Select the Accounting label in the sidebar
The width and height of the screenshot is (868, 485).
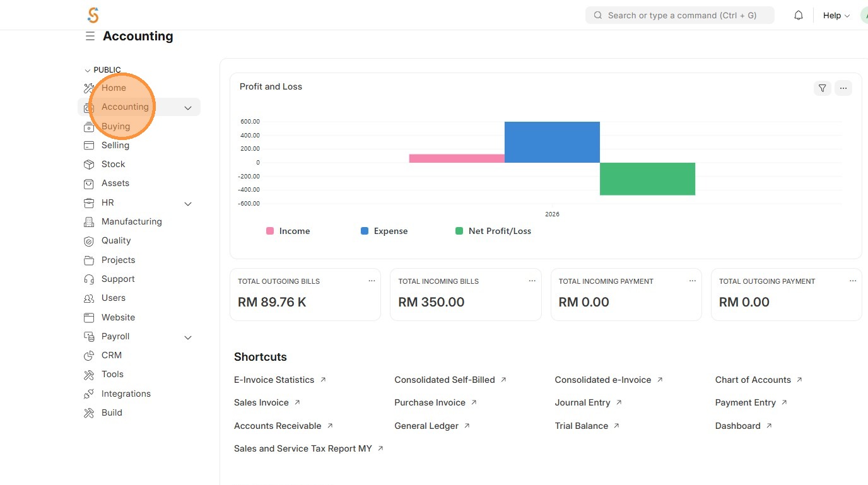click(125, 107)
